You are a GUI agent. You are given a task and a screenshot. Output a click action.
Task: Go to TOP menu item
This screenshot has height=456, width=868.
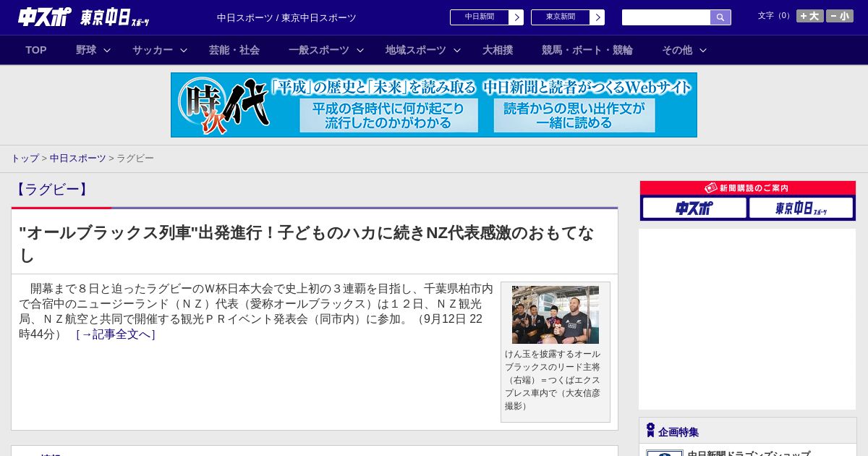point(36,50)
